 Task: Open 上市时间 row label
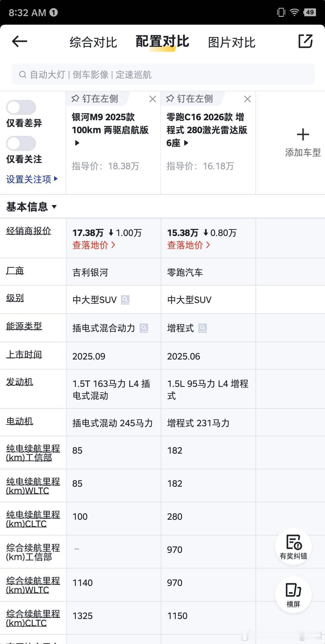(24, 354)
